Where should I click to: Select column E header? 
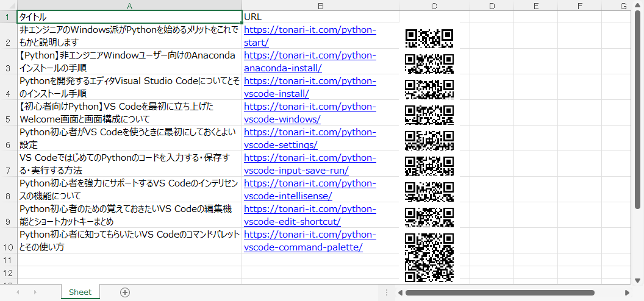(x=536, y=5)
